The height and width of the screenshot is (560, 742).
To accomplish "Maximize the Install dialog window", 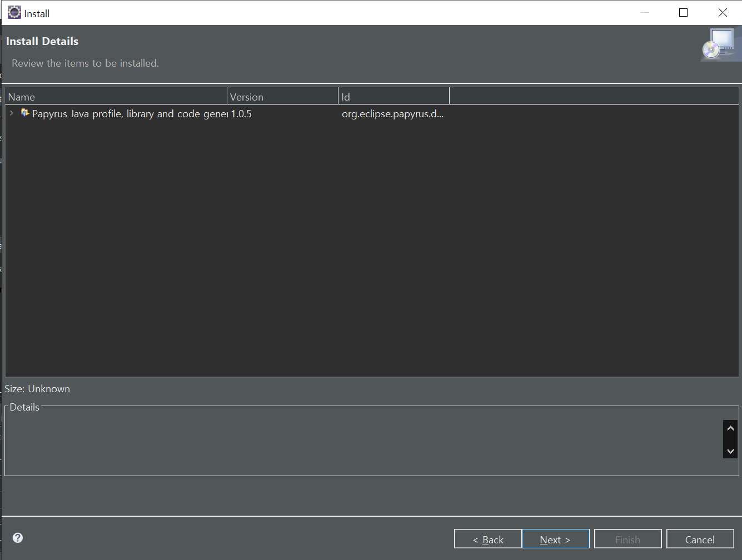I will pyautogui.click(x=684, y=12).
